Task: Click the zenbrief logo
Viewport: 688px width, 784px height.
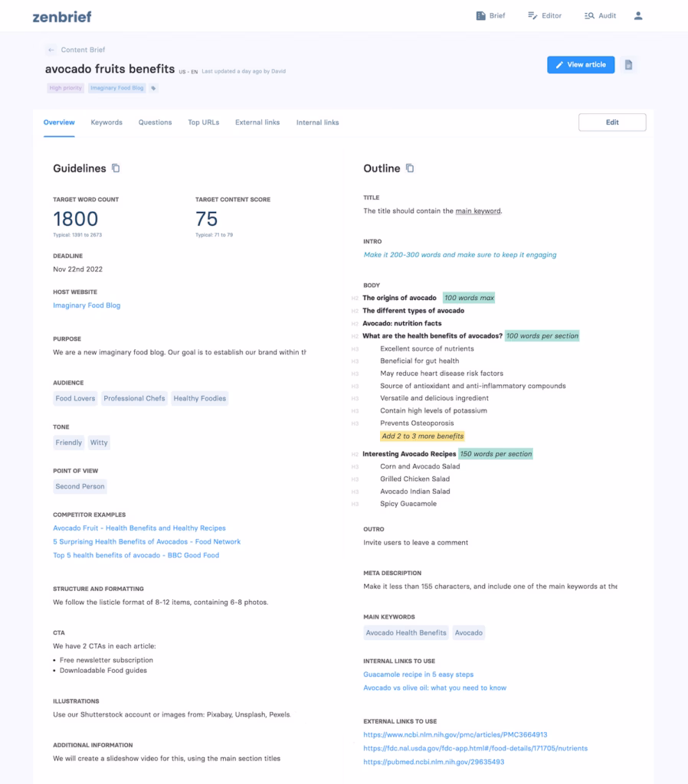Action: [x=64, y=16]
